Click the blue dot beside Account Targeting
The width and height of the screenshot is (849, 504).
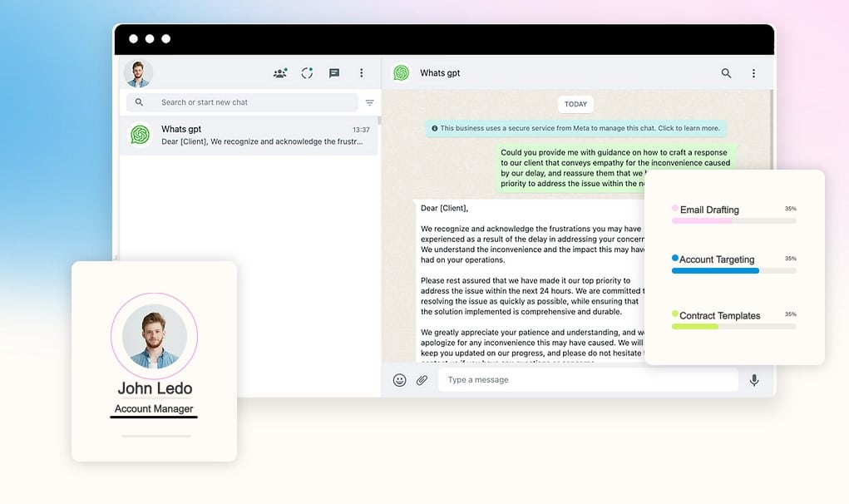click(x=674, y=258)
